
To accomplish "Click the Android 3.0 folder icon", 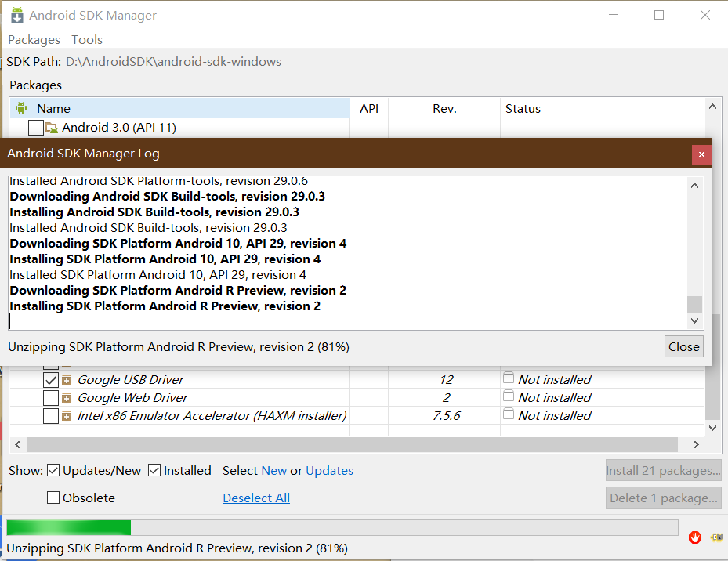I will [x=52, y=128].
